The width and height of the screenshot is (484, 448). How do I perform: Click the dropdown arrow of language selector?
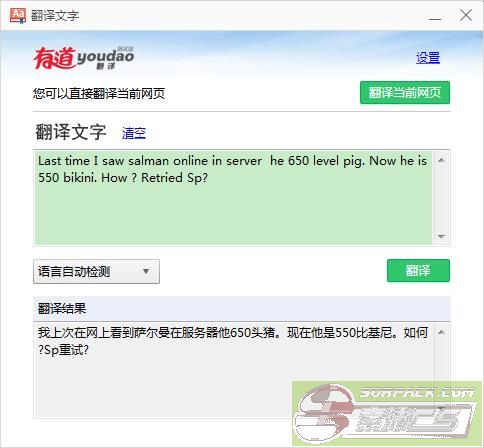(x=146, y=271)
